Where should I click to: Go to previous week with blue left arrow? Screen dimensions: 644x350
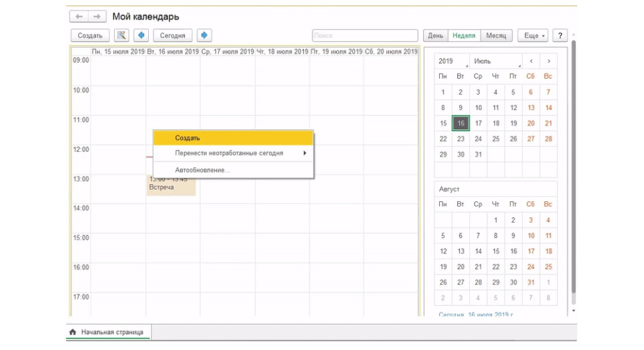coord(141,35)
